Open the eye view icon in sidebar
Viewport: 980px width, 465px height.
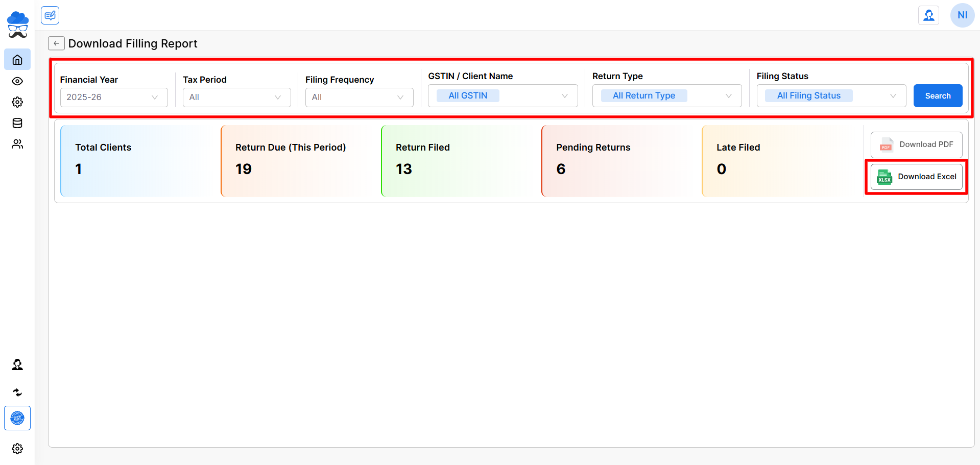[x=17, y=81]
